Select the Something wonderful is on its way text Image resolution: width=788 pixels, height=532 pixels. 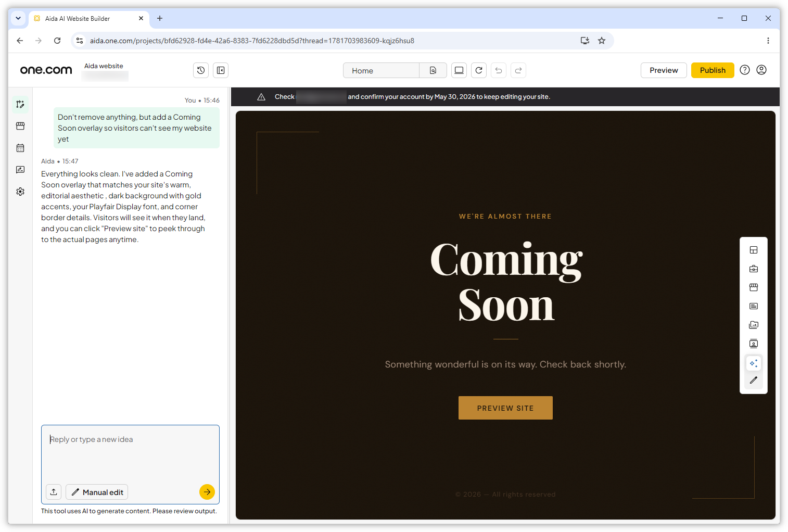pos(505,364)
